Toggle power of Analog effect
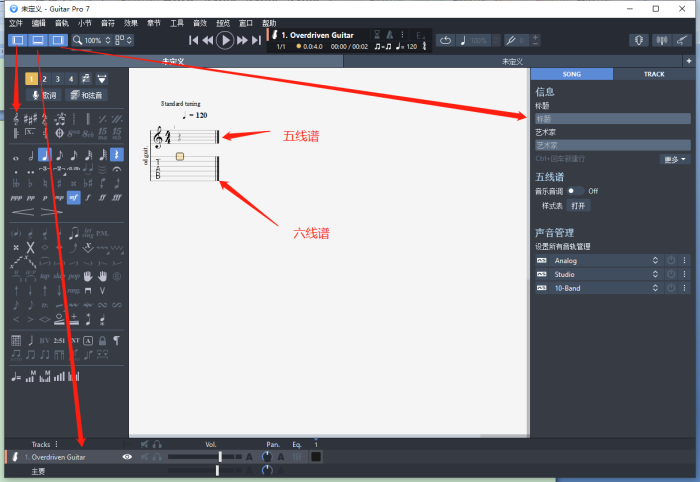This screenshot has height=482, width=700. tap(671, 261)
